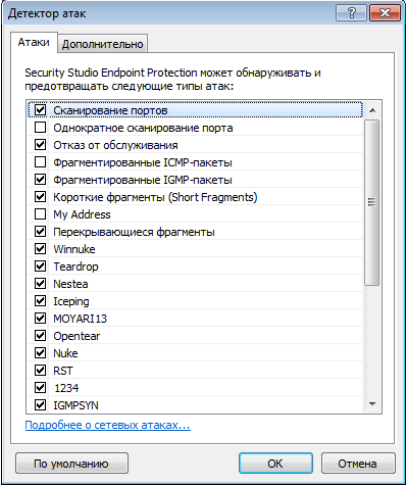The width and height of the screenshot is (406, 485).
Task: Click the scrollbar up arrow
Action: [x=372, y=110]
